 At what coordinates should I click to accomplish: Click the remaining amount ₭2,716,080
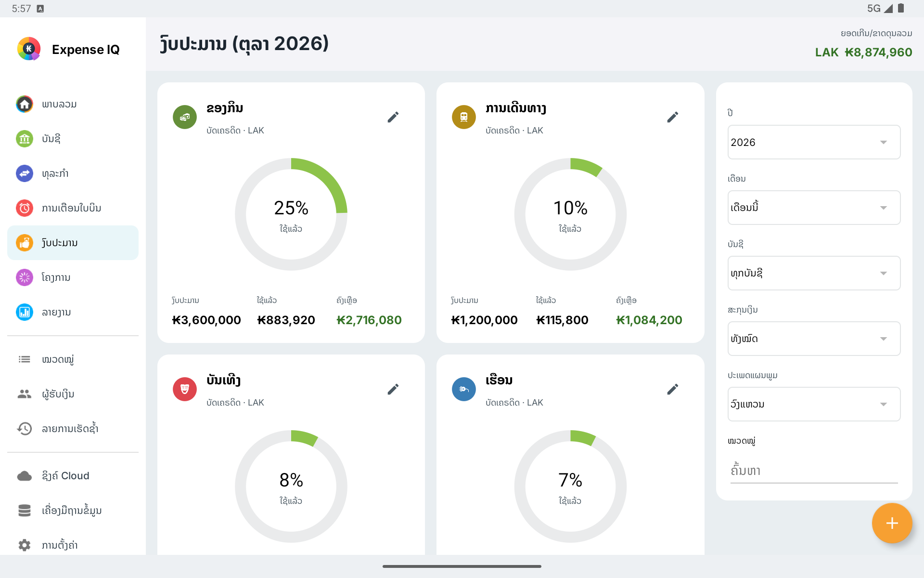tap(369, 320)
